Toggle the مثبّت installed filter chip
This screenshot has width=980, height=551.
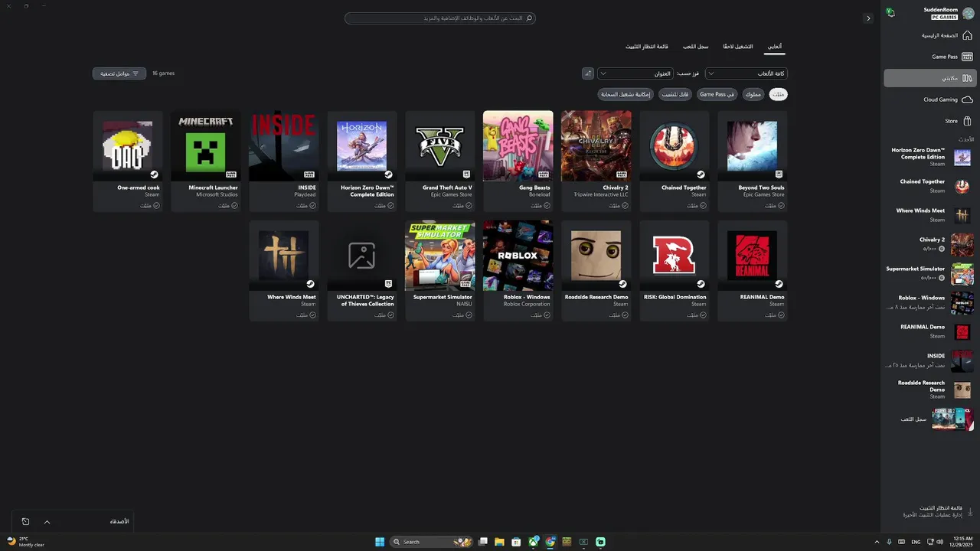pos(778,94)
